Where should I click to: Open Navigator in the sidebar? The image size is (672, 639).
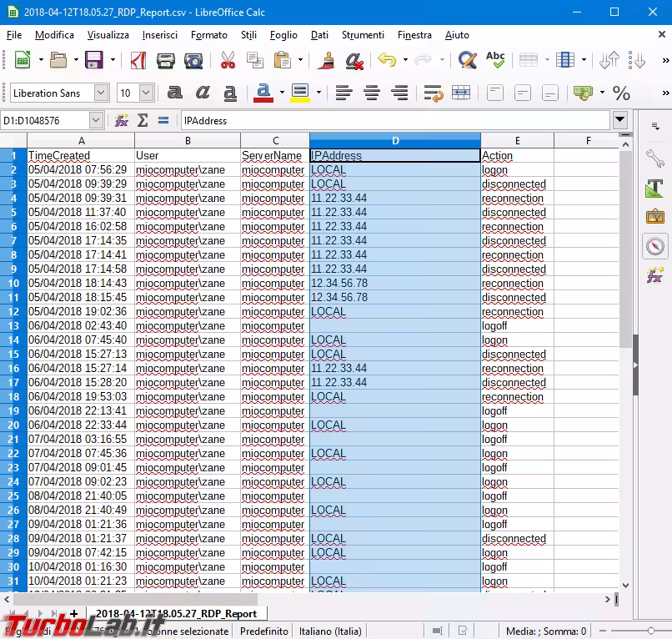click(x=655, y=246)
